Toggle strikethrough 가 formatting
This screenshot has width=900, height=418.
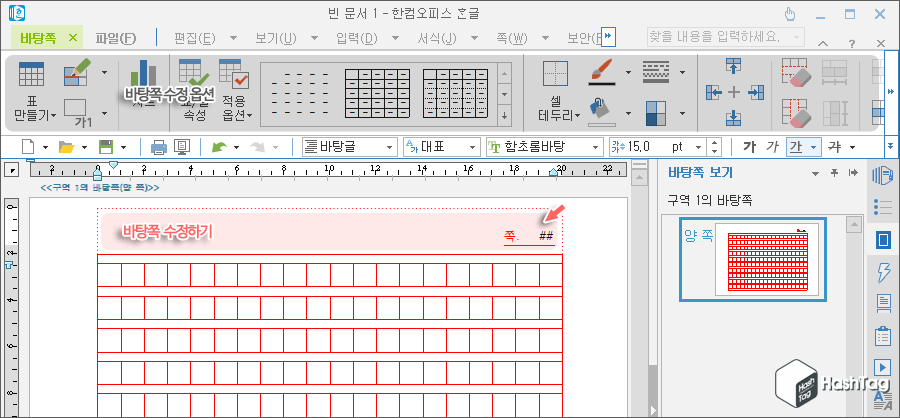click(x=834, y=147)
